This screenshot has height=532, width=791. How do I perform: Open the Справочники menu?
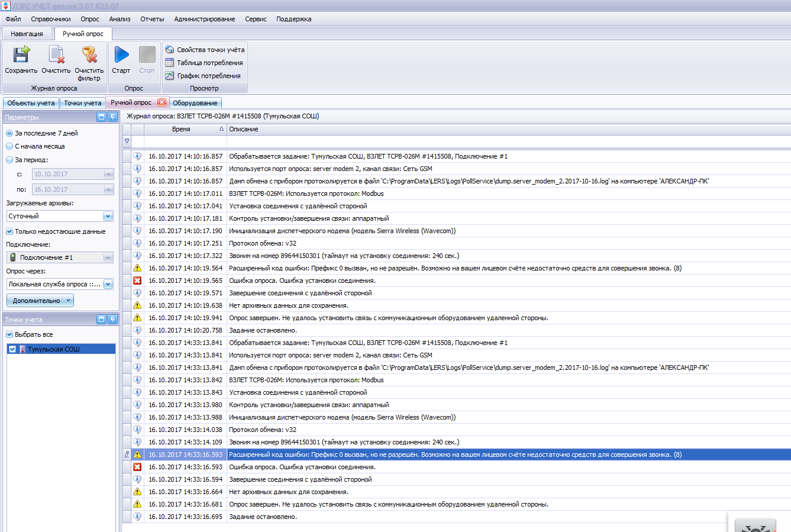(51, 19)
